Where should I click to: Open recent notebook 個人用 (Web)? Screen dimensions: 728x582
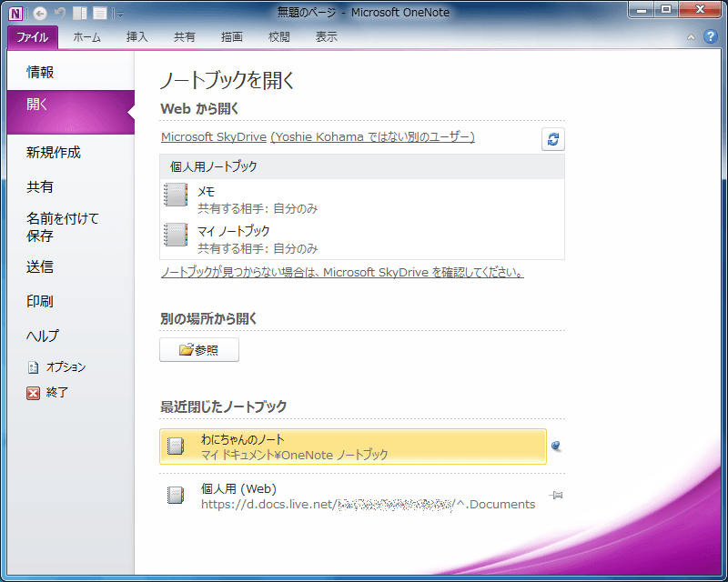coord(353,497)
